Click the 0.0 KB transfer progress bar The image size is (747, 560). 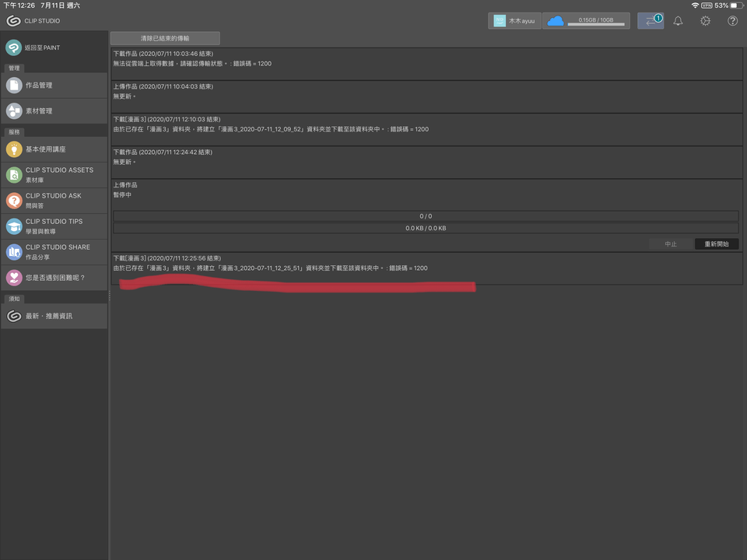[426, 228]
